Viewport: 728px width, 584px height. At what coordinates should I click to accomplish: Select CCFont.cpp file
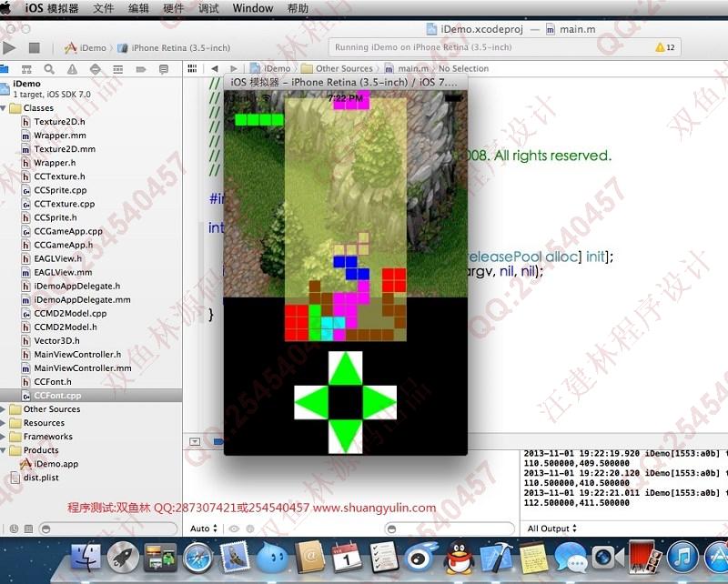(x=57, y=396)
